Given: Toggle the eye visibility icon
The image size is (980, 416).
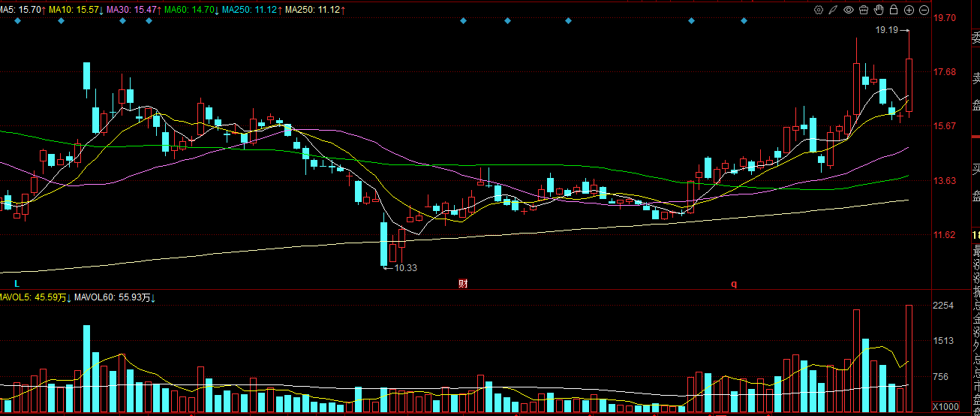Looking at the screenshot, I should point(849,10).
